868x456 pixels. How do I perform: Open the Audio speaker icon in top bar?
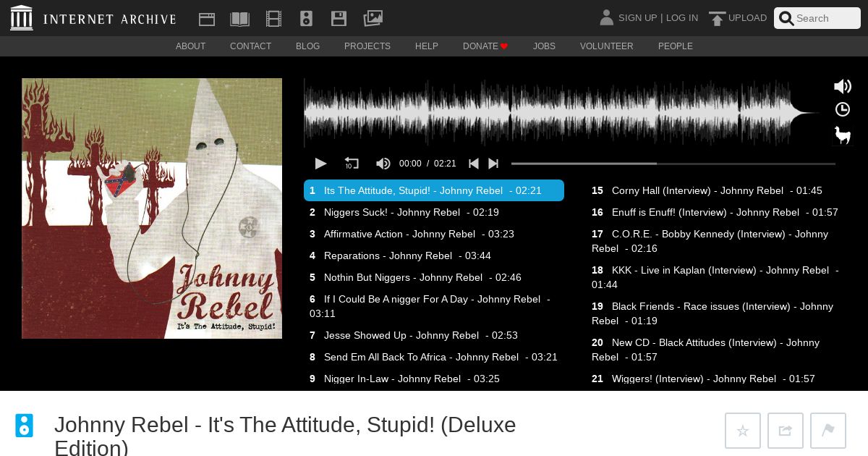click(306, 19)
